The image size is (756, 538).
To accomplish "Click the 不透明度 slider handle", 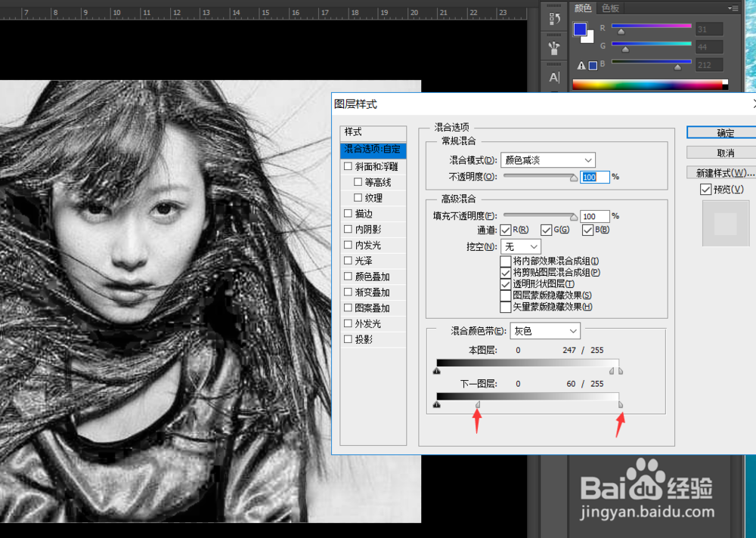I will click(573, 178).
